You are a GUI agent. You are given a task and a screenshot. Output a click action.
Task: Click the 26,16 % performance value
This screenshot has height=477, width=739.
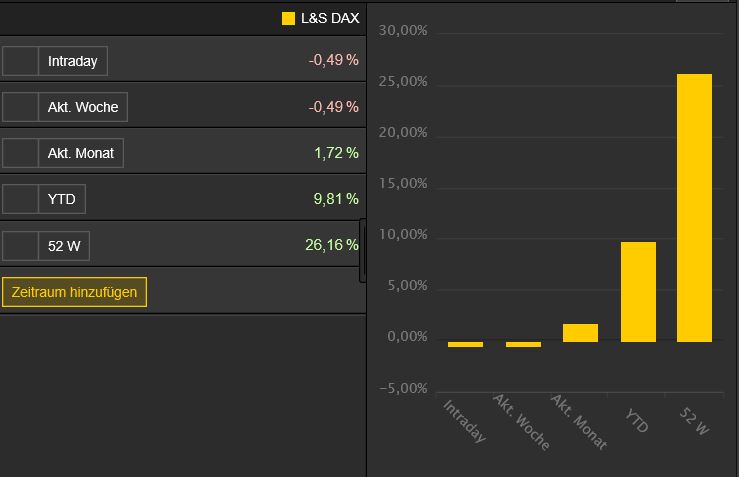331,245
